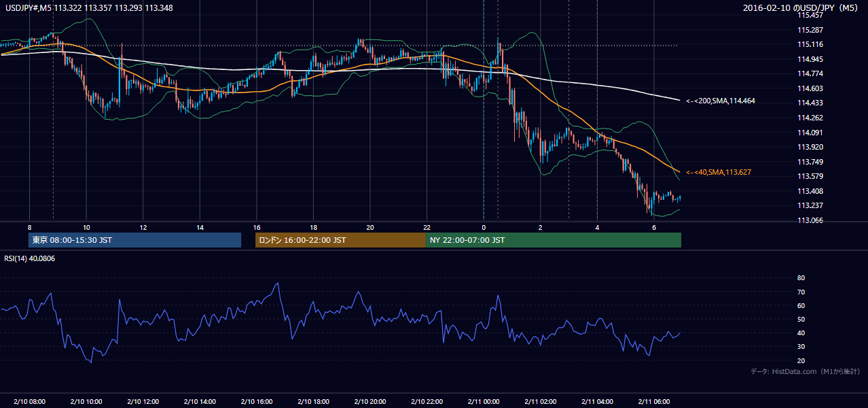Click price axis value 113.920
868x408 pixels.
[810, 147]
